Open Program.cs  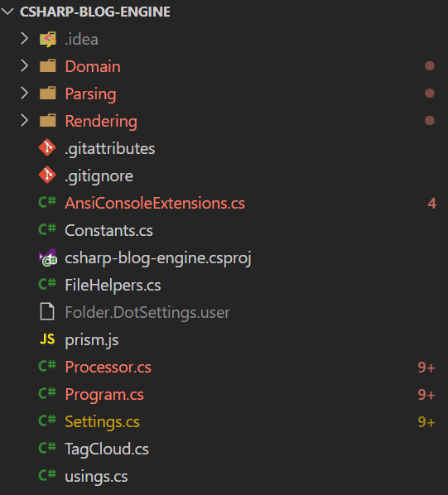pyautogui.click(x=104, y=395)
